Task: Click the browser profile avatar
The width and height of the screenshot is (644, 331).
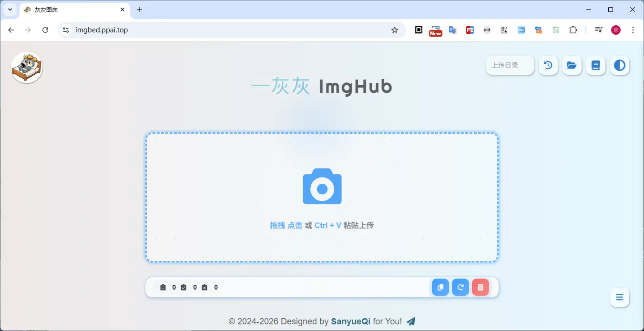Action: click(615, 30)
